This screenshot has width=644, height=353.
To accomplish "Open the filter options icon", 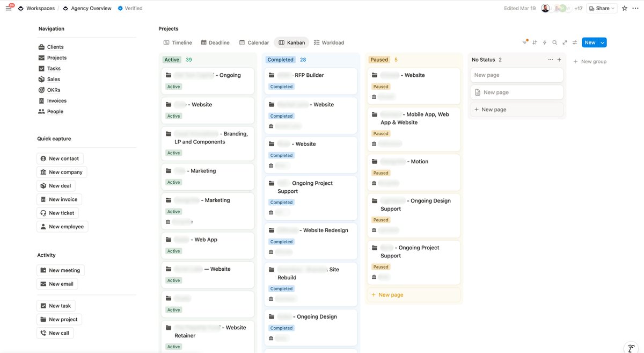I will [x=525, y=42].
